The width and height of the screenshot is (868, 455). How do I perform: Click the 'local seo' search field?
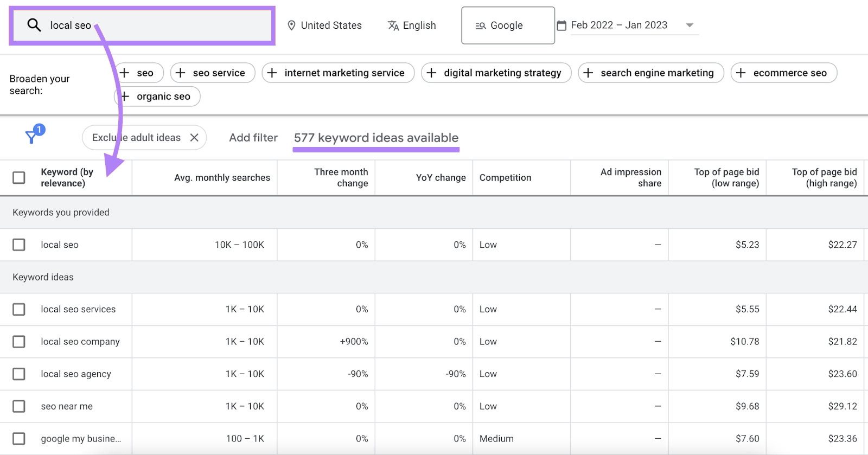coord(157,25)
